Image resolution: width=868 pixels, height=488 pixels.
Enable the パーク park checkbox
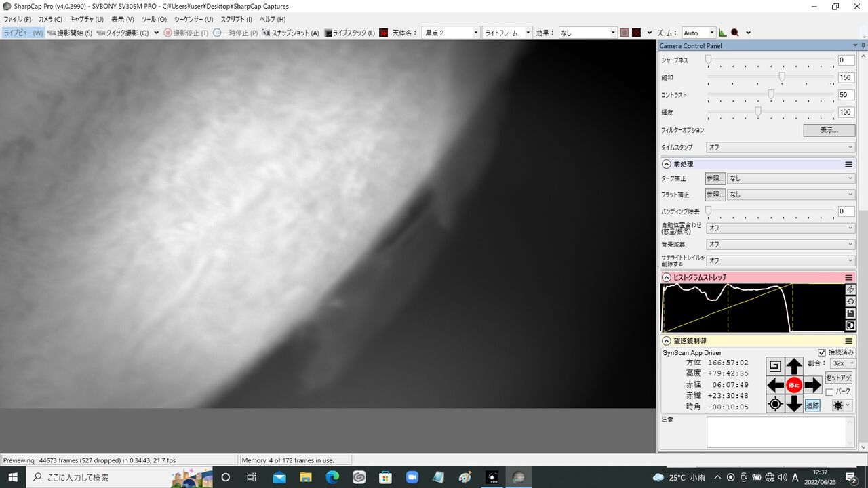pyautogui.click(x=829, y=392)
